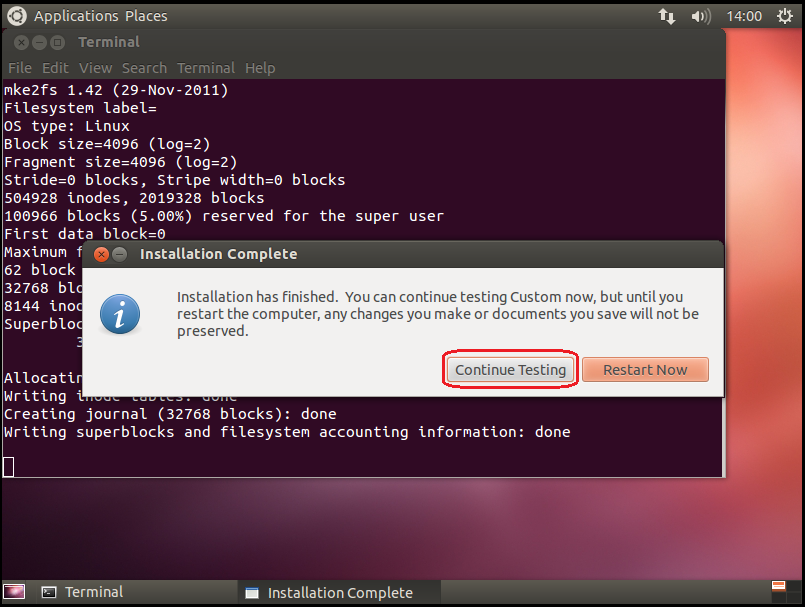Close the Installation Complete dialog
805x607 pixels.
(101, 254)
